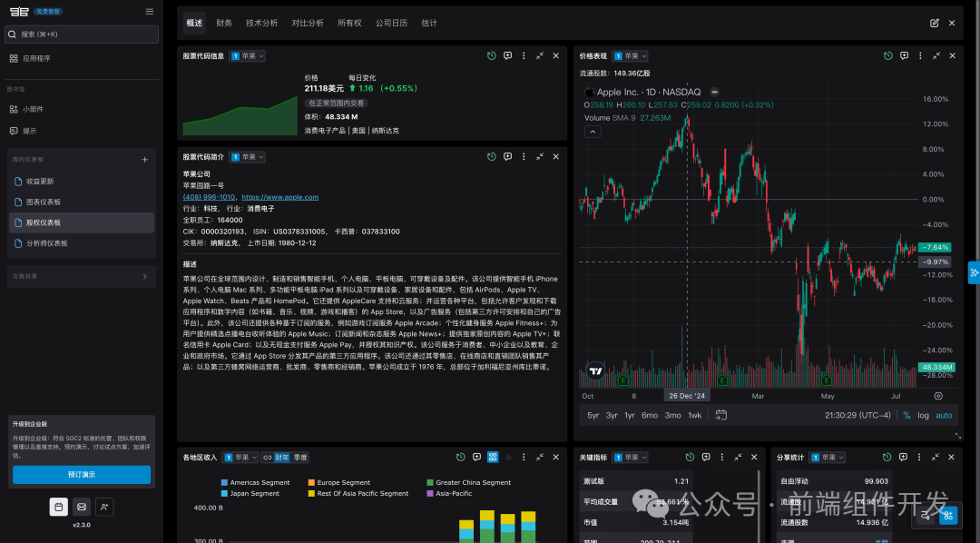This screenshot has height=543, width=980.
Task: Click the add-user icon in sidebar footer
Action: click(104, 507)
